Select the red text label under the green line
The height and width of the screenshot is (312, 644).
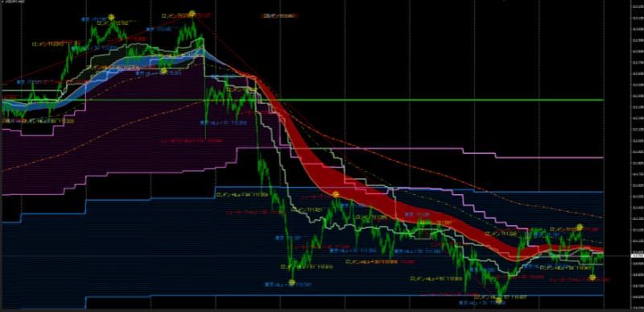click(x=192, y=140)
